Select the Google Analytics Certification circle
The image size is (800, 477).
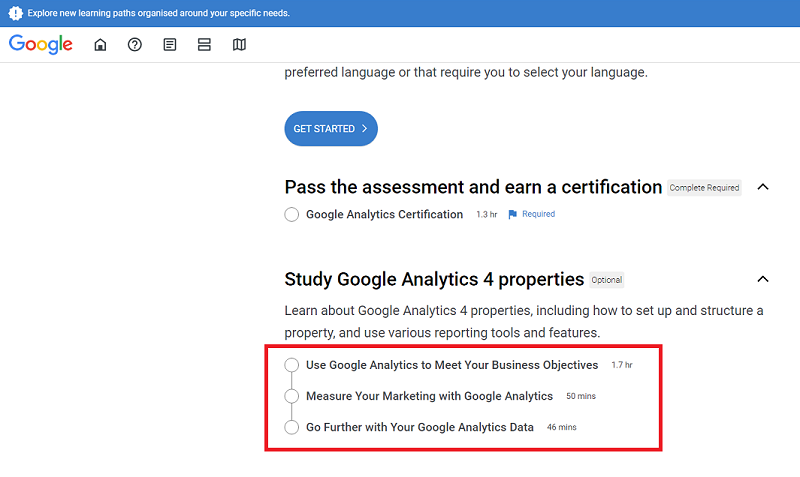point(292,214)
